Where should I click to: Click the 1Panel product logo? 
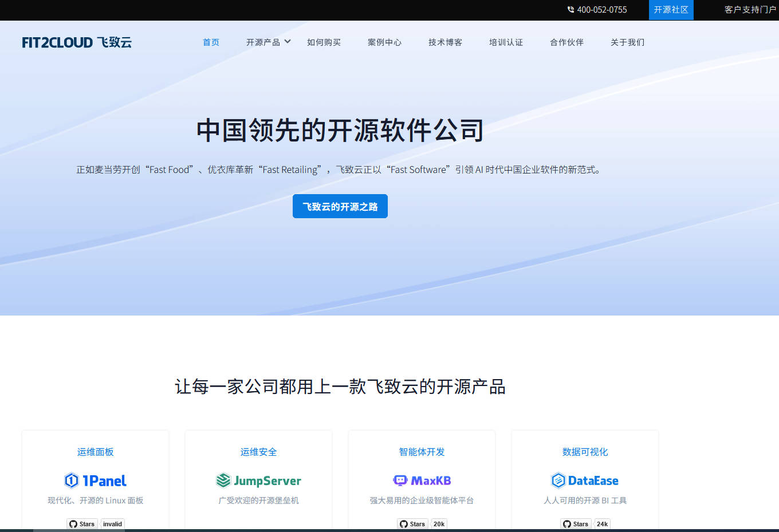(x=95, y=480)
